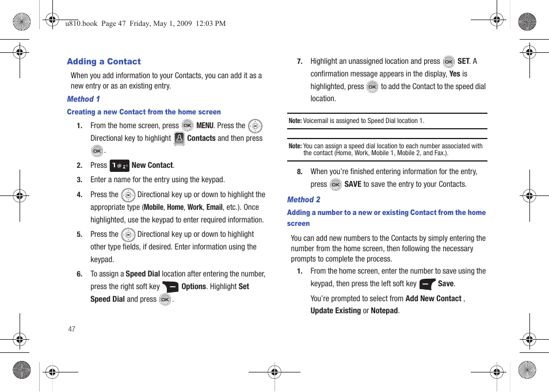Click the OK icon after Set Speed Dial
Image resolution: width=549 pixels, height=392 pixels.
[165, 299]
